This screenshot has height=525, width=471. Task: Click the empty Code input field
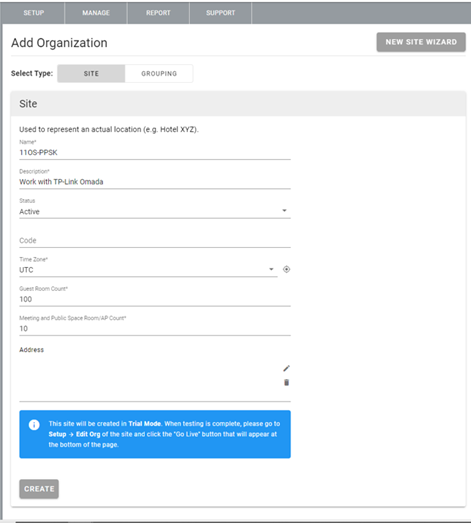[155, 240]
